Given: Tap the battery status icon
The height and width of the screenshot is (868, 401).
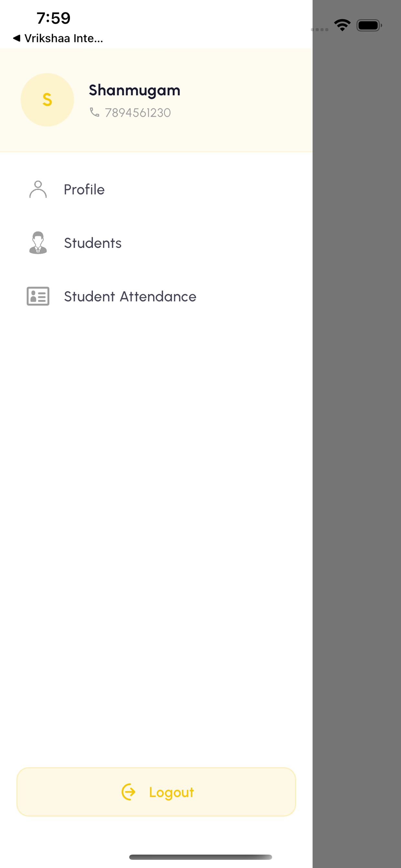Looking at the screenshot, I should [x=369, y=25].
